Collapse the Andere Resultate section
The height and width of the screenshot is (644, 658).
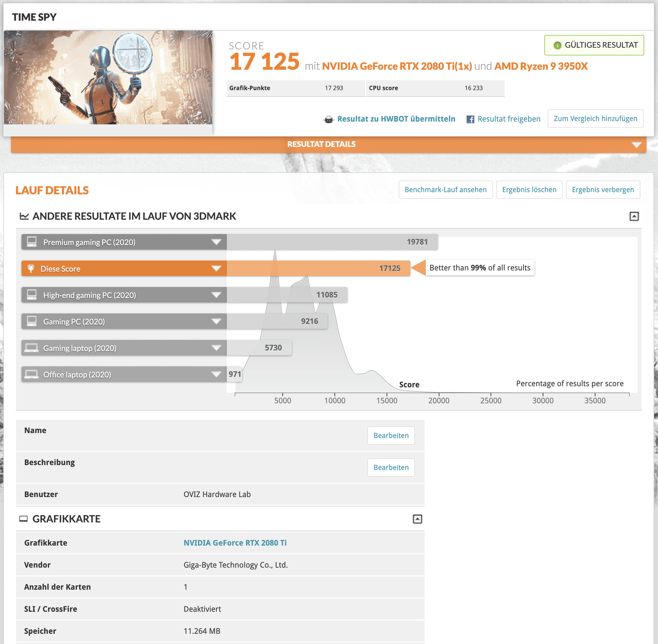(634, 216)
